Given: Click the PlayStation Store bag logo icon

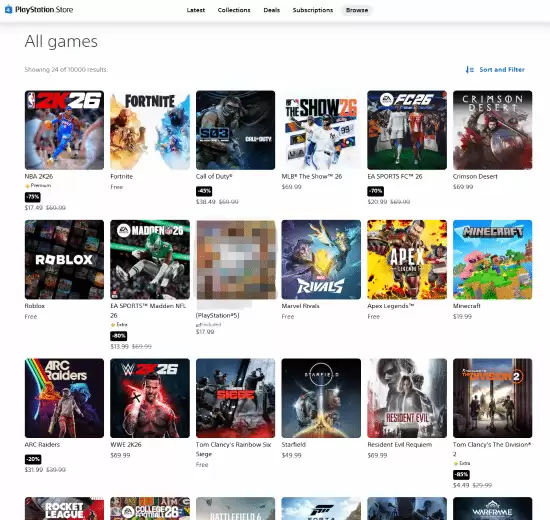Looking at the screenshot, I should 8,9.
